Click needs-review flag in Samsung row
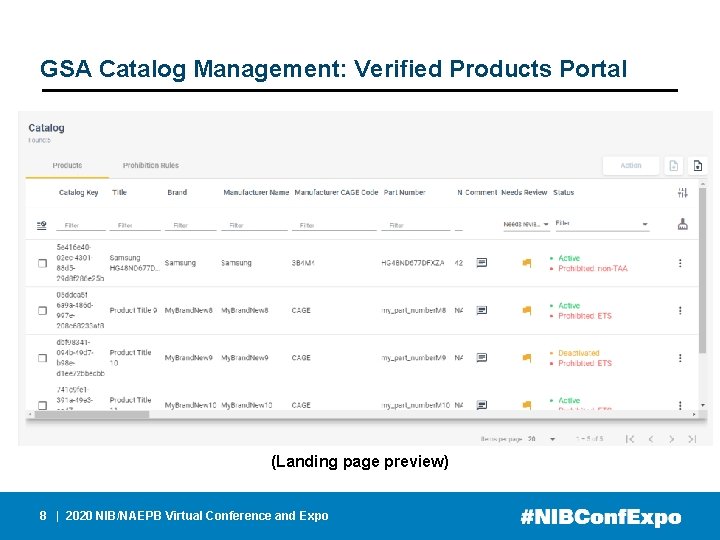 (527, 263)
